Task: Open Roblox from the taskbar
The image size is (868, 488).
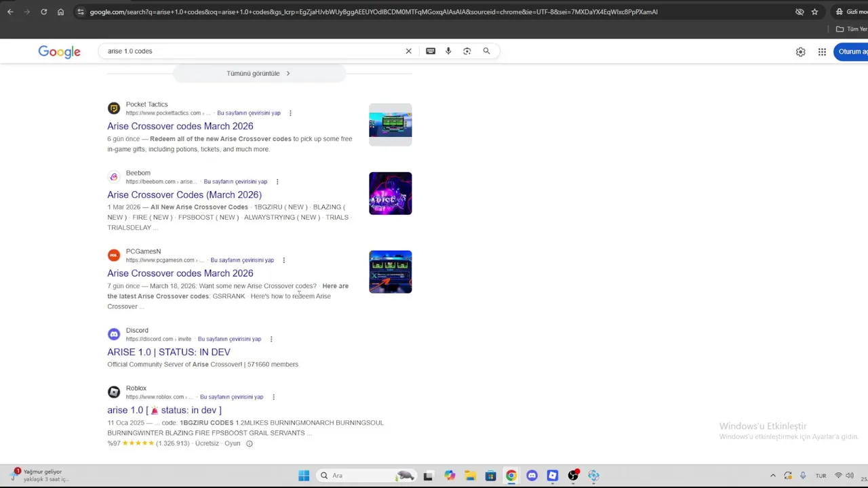Action: (553, 476)
